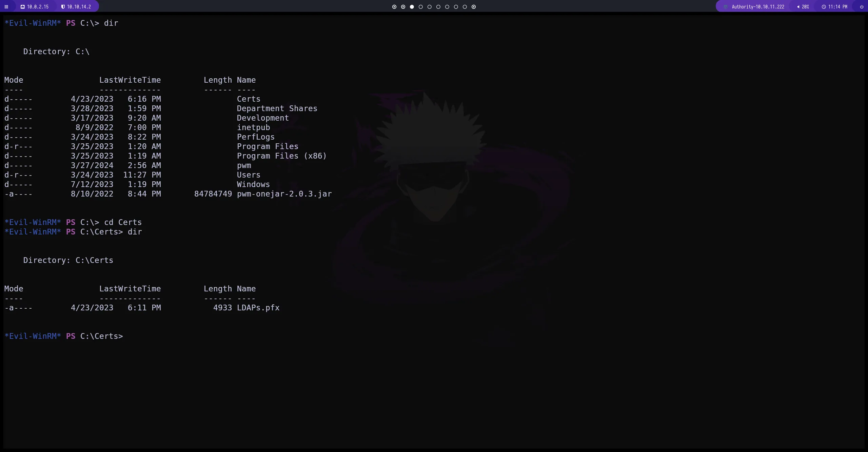Switch to the first workspace dot
This screenshot has width=868, height=452.
394,7
